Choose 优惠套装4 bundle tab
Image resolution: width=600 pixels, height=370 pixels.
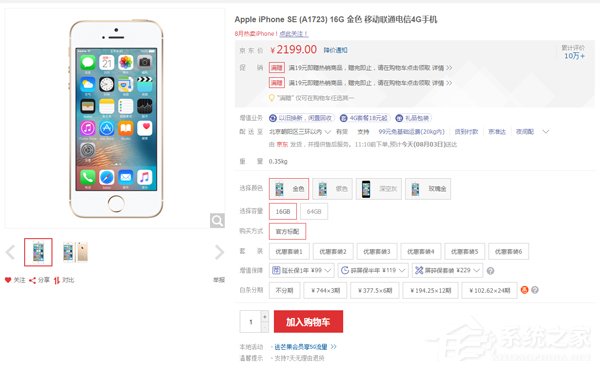coord(421,251)
